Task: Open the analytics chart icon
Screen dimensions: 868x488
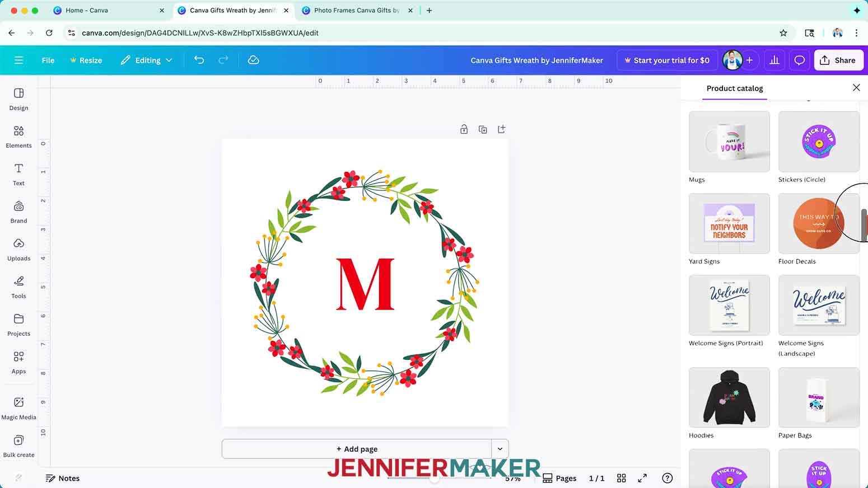Action: pos(774,60)
